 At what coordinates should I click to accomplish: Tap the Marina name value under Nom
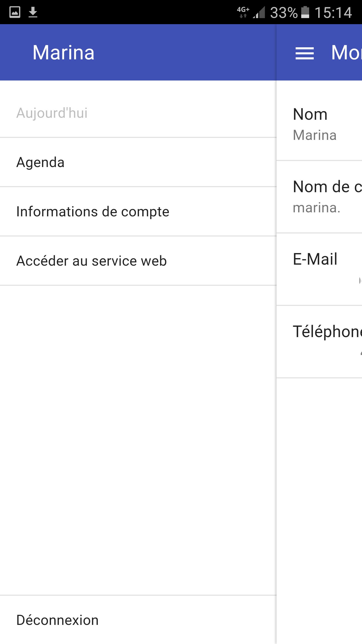(x=315, y=135)
